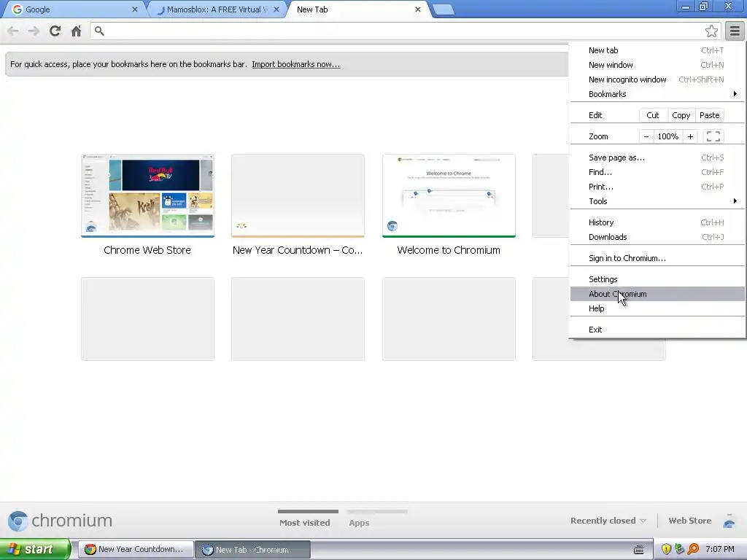Select New tab from the menu

657,50
